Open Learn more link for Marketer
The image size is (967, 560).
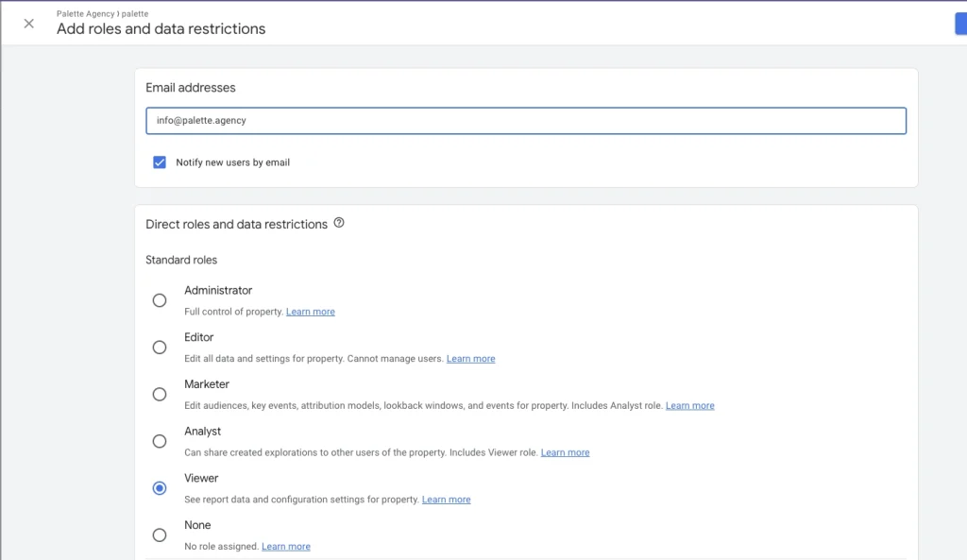(x=689, y=405)
